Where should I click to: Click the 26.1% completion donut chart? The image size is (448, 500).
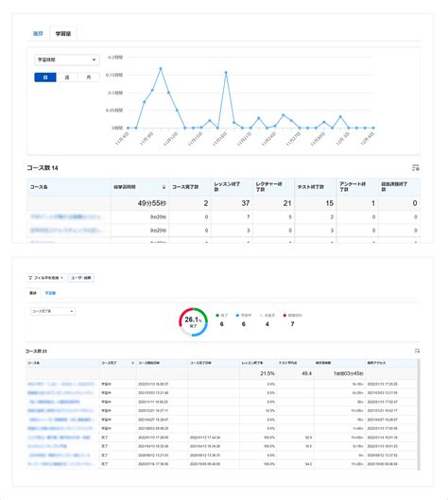[x=193, y=322]
